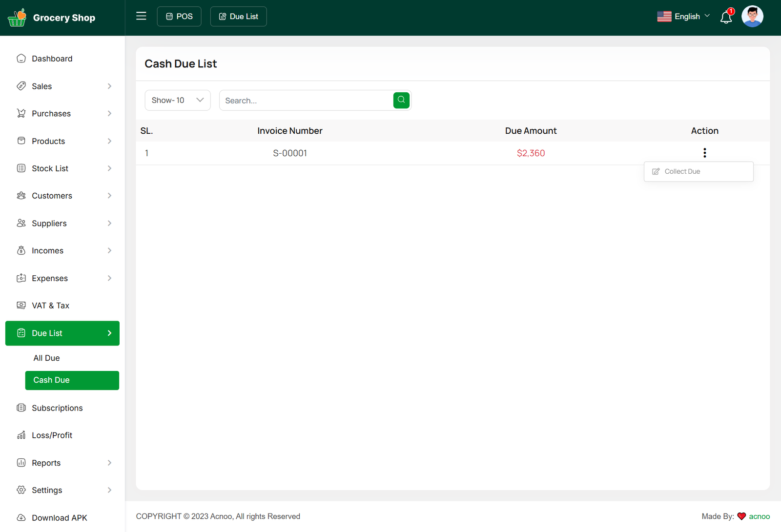
Task: Open the notification bell
Action: coord(726,17)
